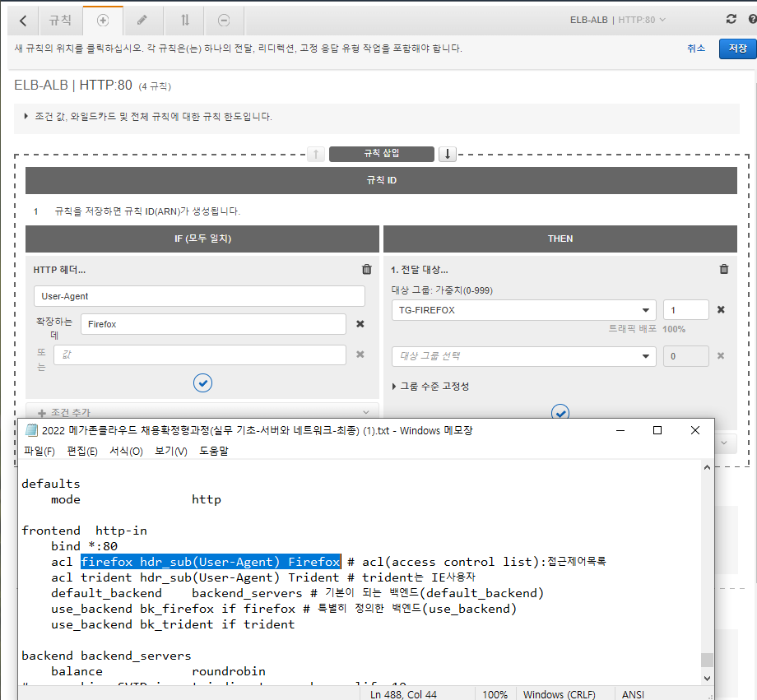Click the Notepad title bar file icon

tap(31, 430)
